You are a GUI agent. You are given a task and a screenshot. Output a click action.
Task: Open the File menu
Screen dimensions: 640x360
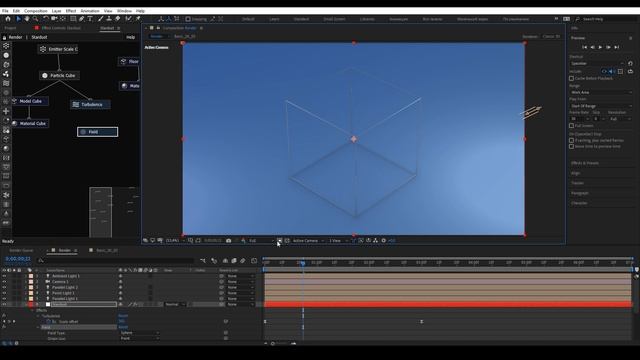5,11
